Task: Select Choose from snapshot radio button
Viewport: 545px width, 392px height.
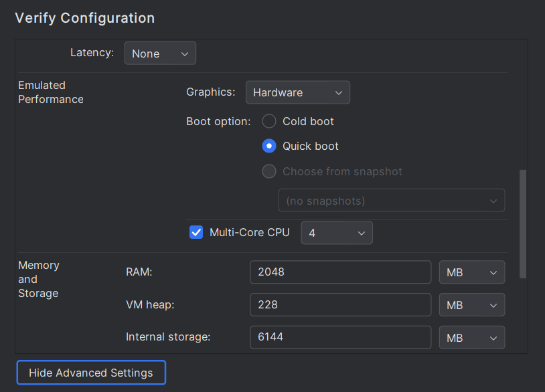Action: 269,171
